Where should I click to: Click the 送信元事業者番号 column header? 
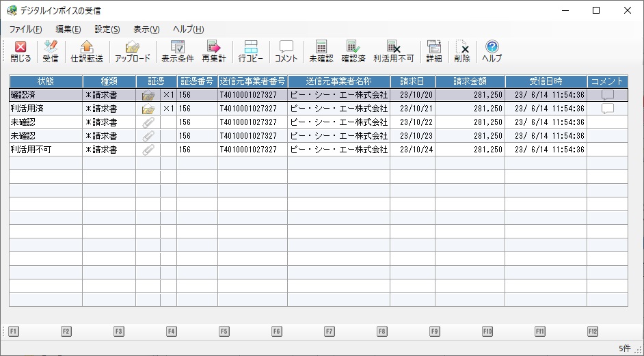click(252, 81)
